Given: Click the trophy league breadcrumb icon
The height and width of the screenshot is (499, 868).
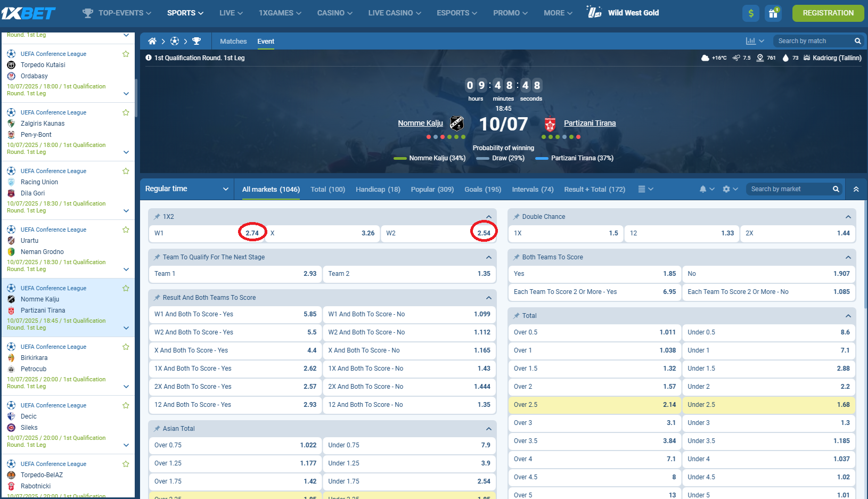Looking at the screenshot, I should pyautogui.click(x=196, y=41).
